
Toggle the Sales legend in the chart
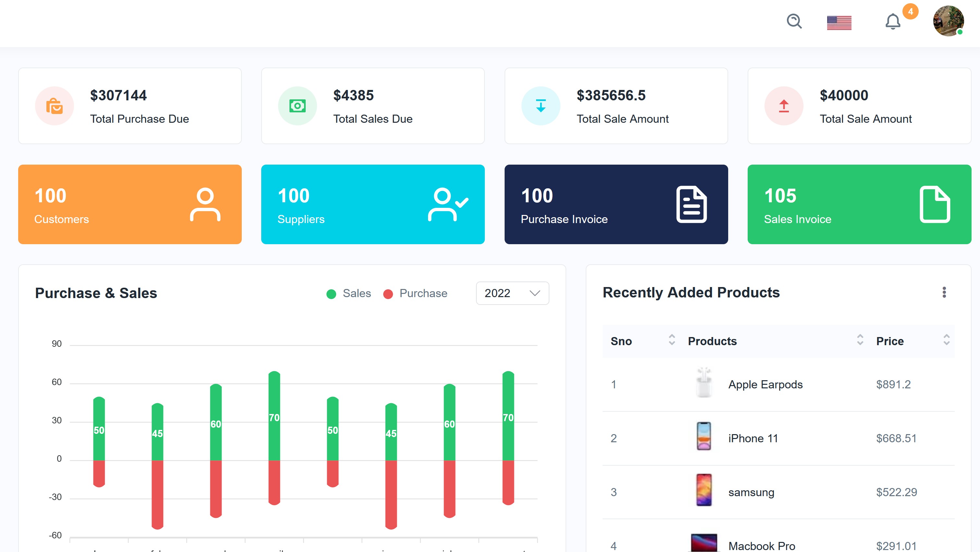coord(349,293)
